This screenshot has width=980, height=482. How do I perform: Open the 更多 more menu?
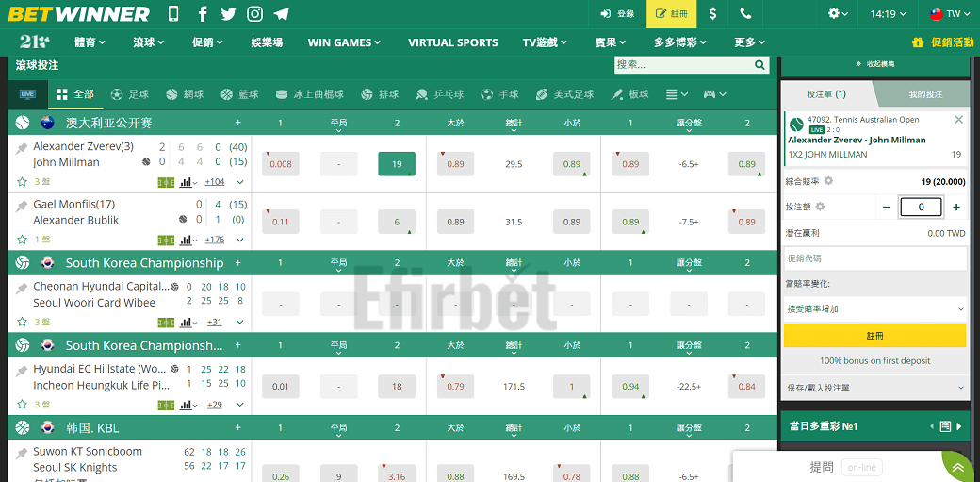click(x=749, y=42)
